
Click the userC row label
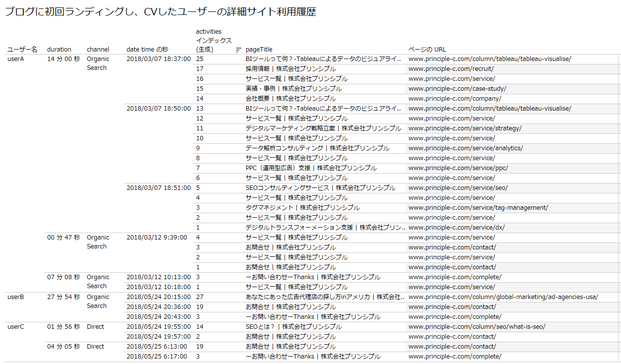click(16, 327)
